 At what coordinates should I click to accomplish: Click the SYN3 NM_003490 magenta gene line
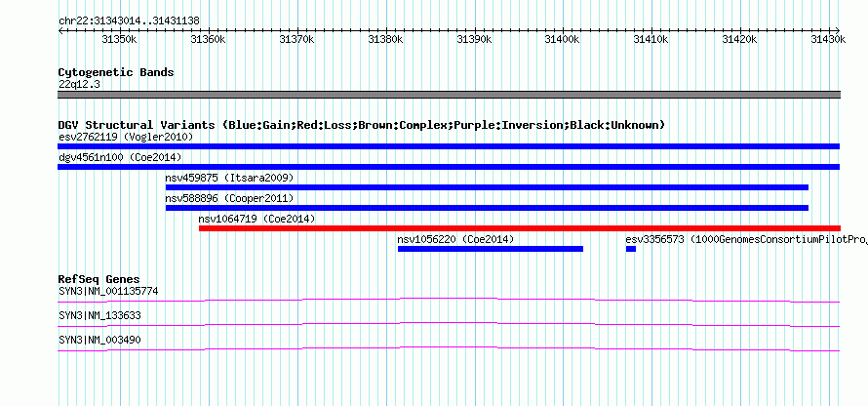pyautogui.click(x=449, y=349)
